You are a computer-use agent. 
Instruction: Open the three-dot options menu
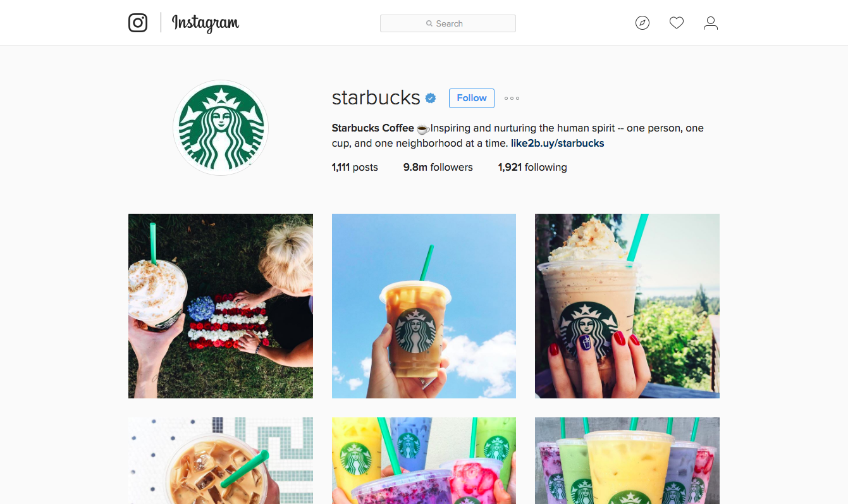(512, 98)
